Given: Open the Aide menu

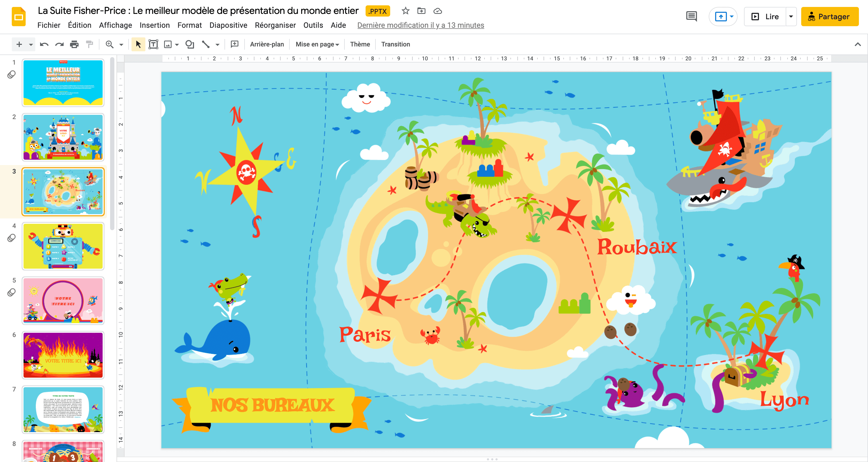Looking at the screenshot, I should point(338,25).
